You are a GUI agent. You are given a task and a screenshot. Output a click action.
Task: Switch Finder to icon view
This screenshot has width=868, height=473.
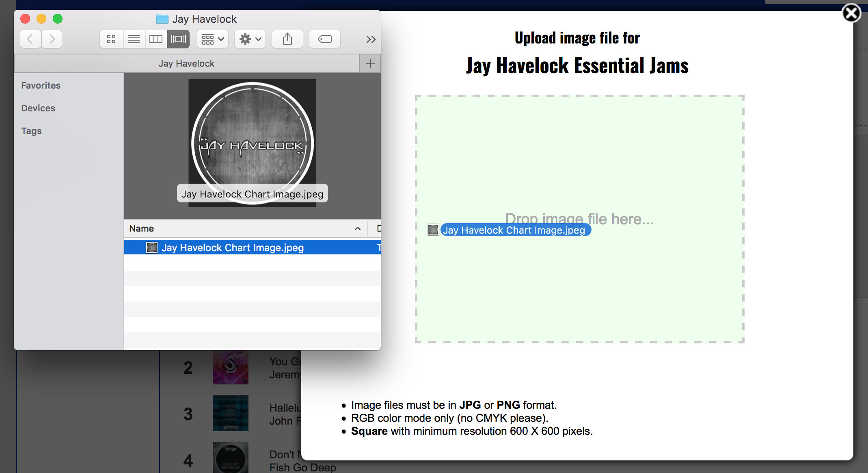point(111,39)
